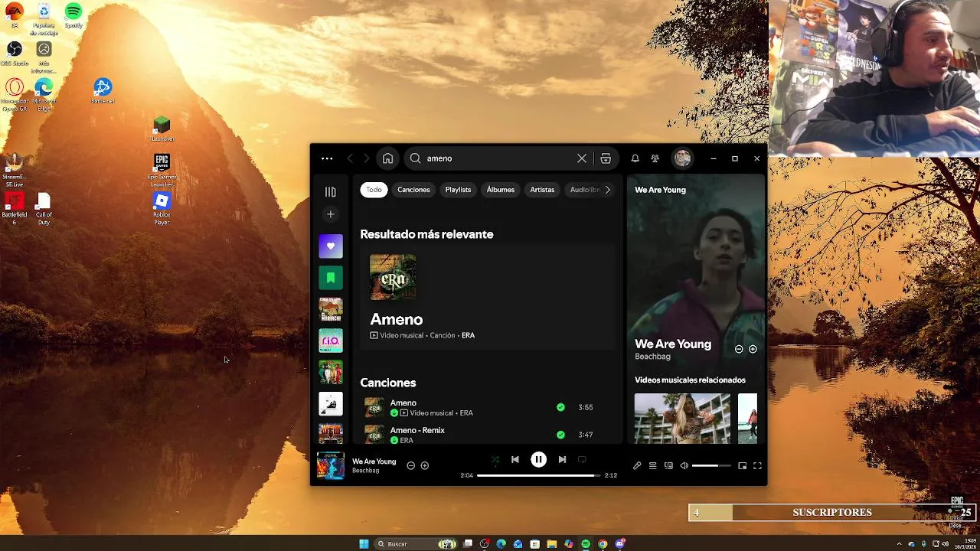
Task: Go back in Spotify navigation history
Action: (350, 158)
